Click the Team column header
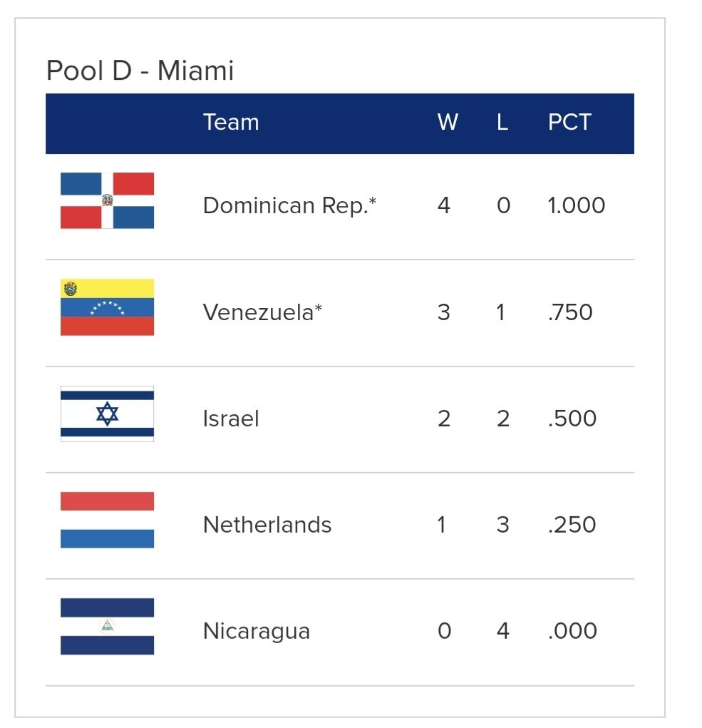This screenshot has height=728, width=702. point(231,123)
